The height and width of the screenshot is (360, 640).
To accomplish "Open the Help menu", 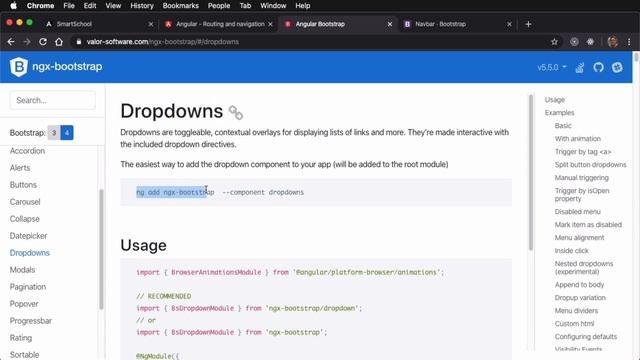I will point(302,6).
